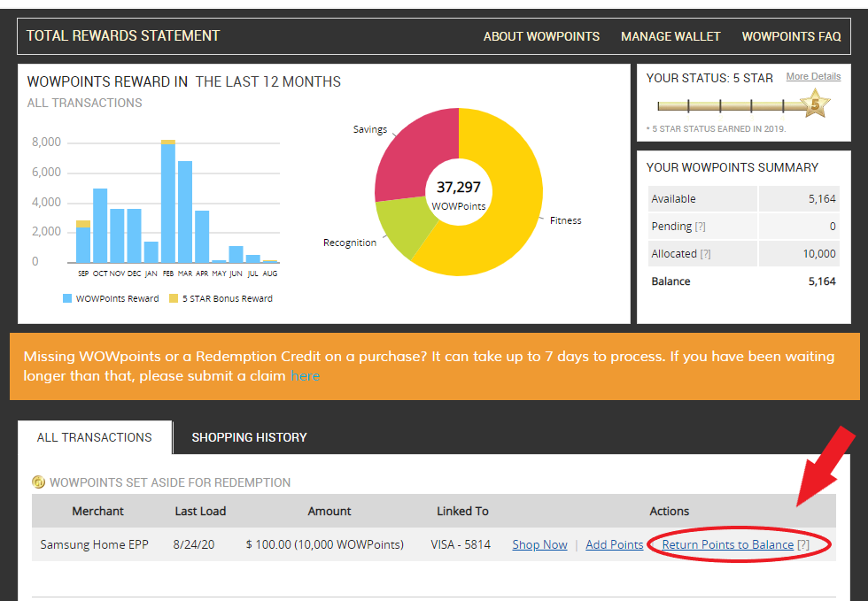The image size is (868, 601).
Task: Follow the 'here' claim submission link
Action: click(x=305, y=376)
